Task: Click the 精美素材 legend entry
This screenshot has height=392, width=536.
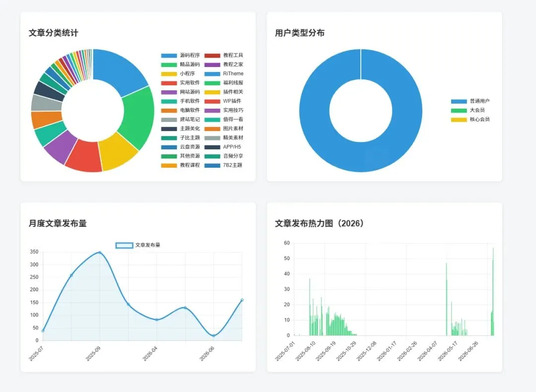Action: [x=224, y=138]
